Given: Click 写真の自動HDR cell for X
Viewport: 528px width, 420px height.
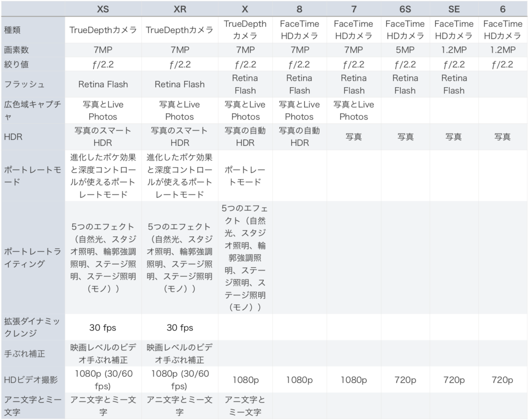Looking at the screenshot, I should coord(245,137).
